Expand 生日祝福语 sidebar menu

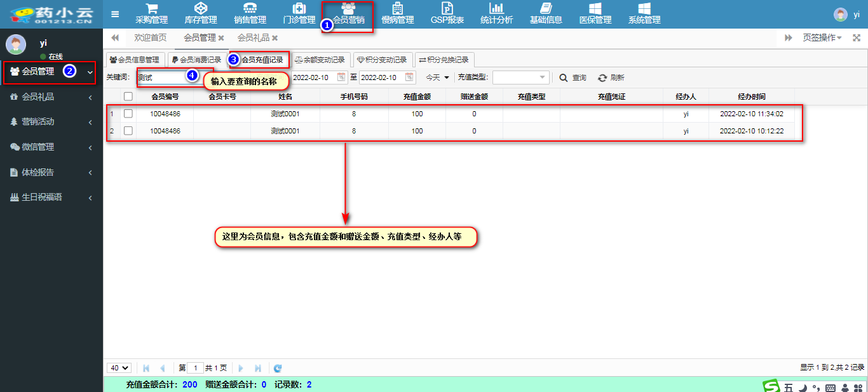[51, 197]
